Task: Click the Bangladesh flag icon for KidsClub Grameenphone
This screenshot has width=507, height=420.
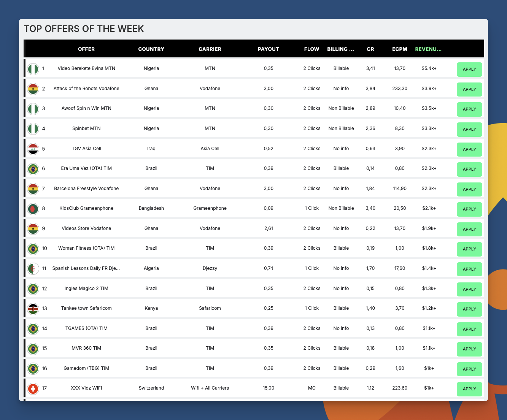Action: coord(33,209)
